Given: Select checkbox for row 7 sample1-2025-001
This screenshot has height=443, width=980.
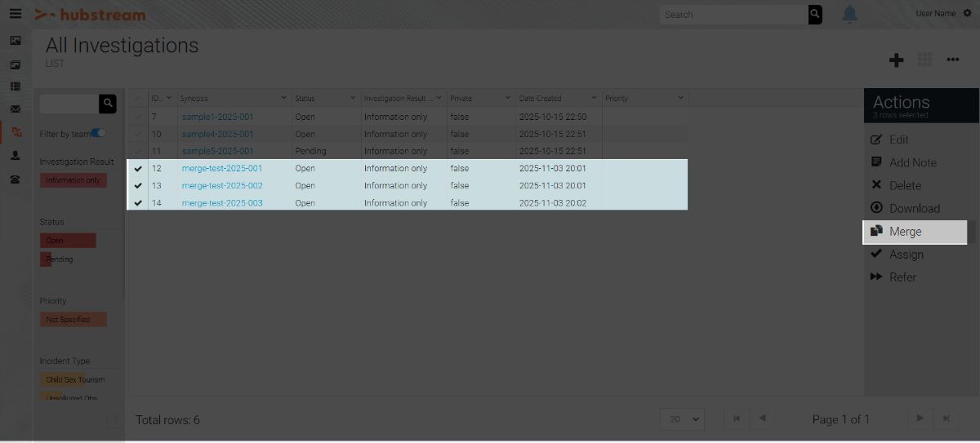Looking at the screenshot, I should tap(137, 117).
